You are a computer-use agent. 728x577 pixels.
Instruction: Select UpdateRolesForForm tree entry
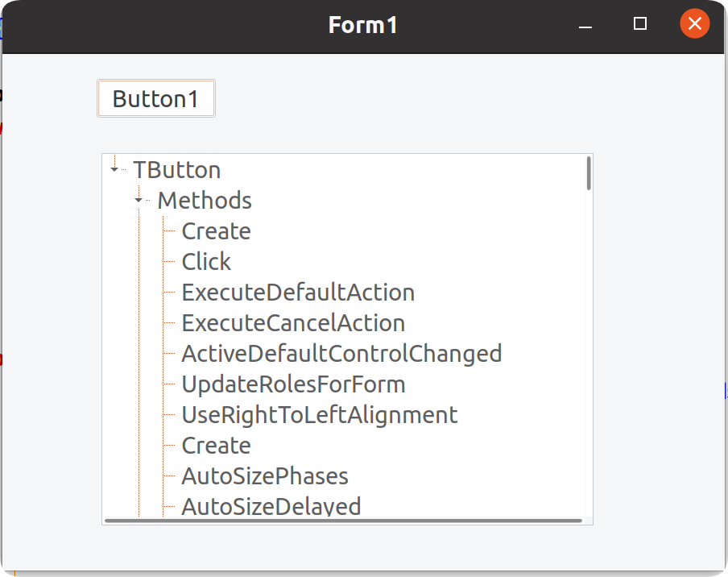292,384
